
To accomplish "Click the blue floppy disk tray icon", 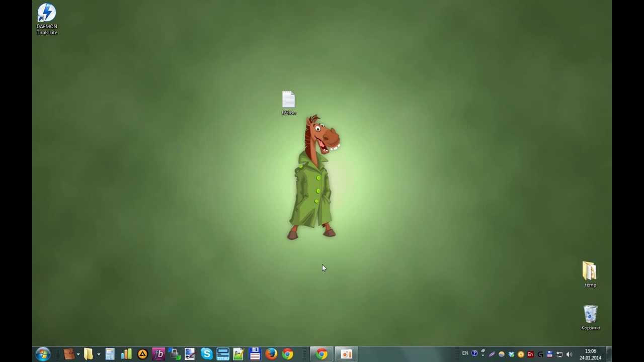I will (549, 354).
